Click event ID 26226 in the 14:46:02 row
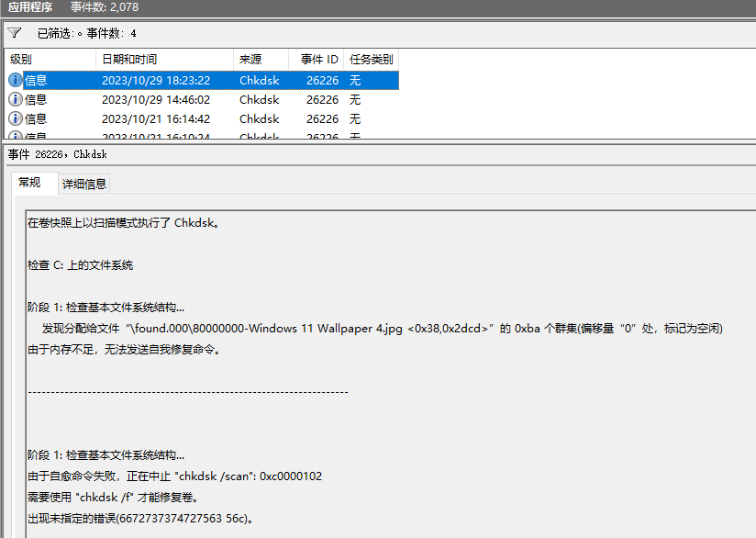The height and width of the screenshot is (538, 756). pyautogui.click(x=322, y=99)
